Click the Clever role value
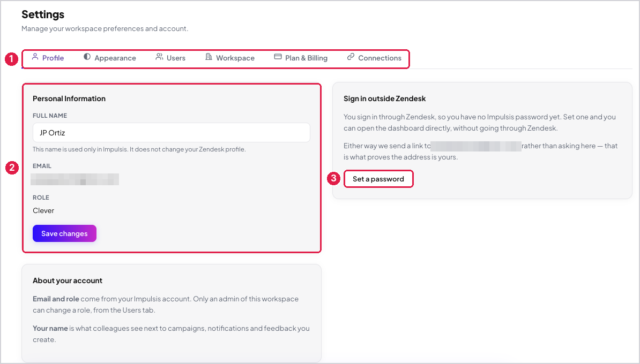The image size is (640, 364). (x=43, y=211)
